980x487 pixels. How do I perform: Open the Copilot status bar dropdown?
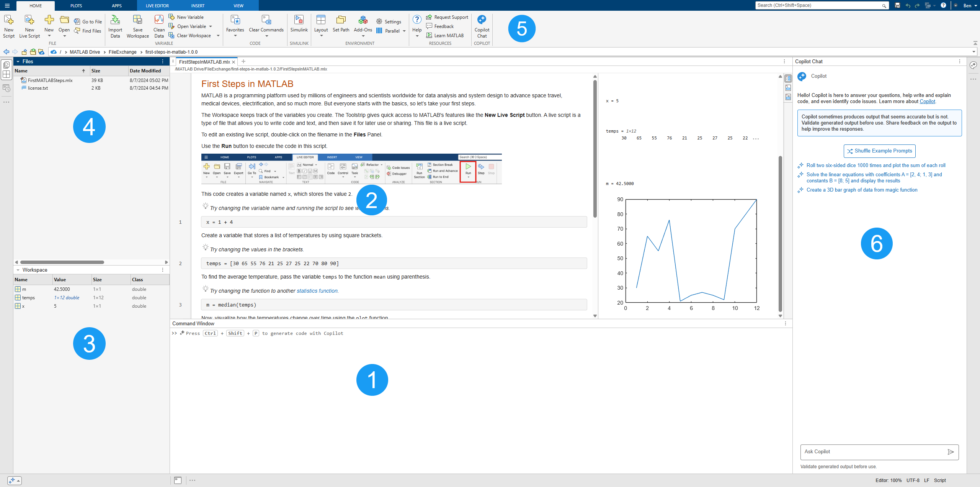15,480
